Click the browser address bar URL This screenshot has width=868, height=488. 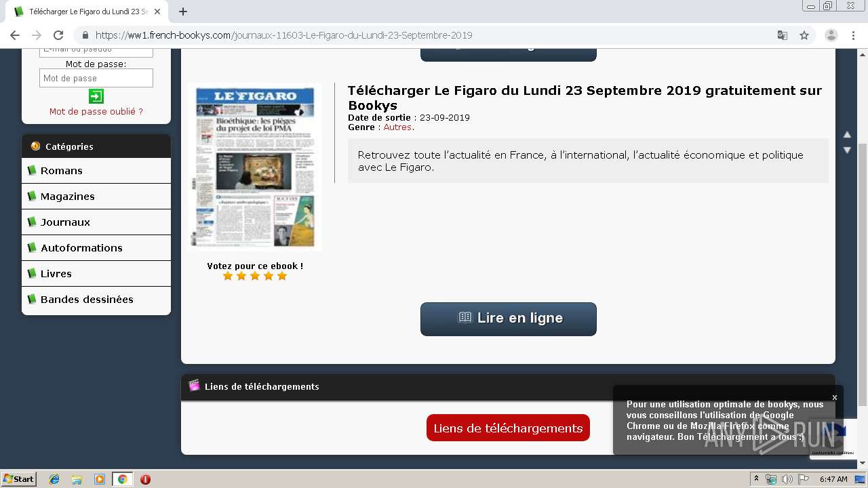pos(283,35)
